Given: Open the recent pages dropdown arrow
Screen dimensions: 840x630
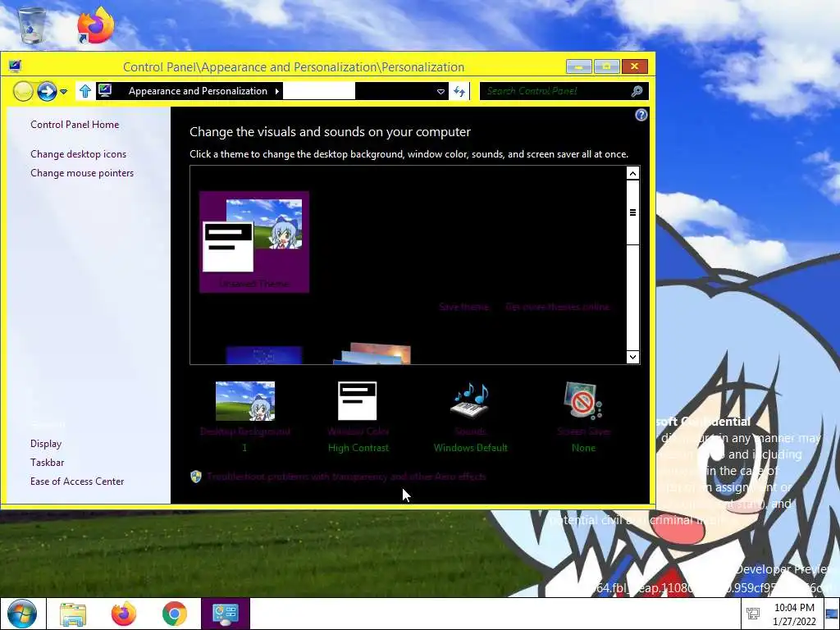Looking at the screenshot, I should (x=64, y=92).
